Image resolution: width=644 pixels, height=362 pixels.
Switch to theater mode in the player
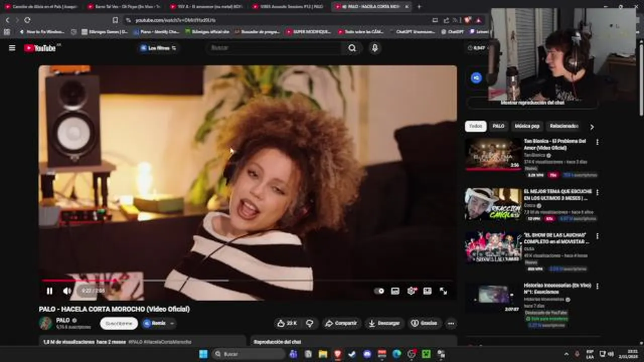click(427, 291)
